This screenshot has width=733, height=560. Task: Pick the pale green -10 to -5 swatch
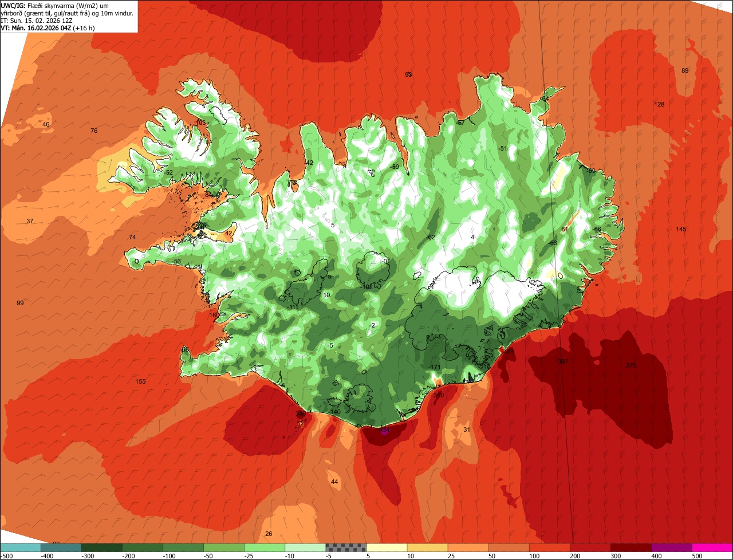pos(305,547)
